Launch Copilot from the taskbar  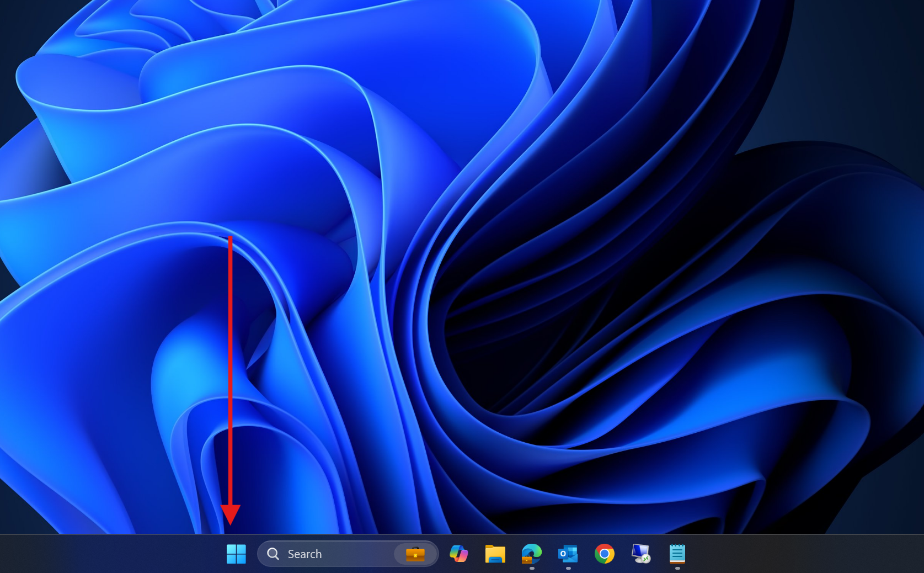point(458,554)
